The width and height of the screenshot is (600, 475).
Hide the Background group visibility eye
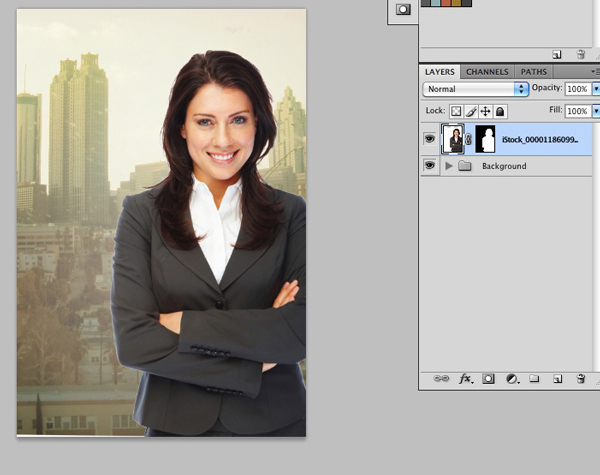click(430, 166)
